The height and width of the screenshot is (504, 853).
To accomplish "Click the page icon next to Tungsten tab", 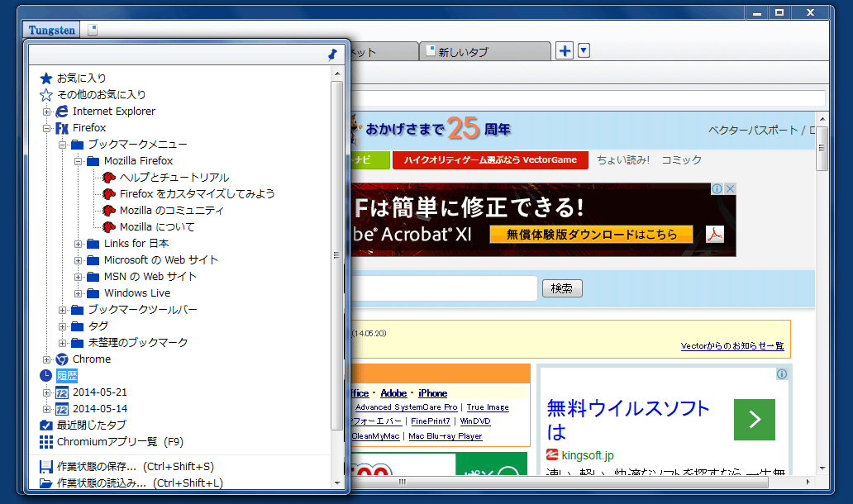I will pos(93,30).
